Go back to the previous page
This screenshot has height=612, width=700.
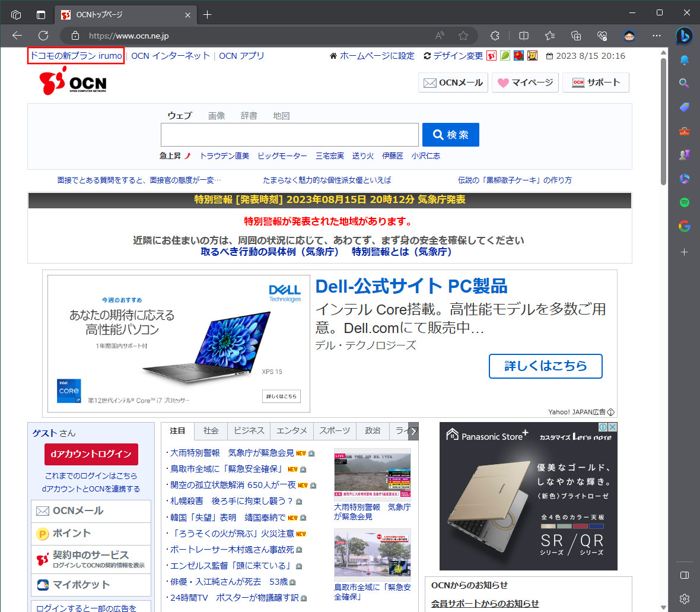click(x=17, y=36)
